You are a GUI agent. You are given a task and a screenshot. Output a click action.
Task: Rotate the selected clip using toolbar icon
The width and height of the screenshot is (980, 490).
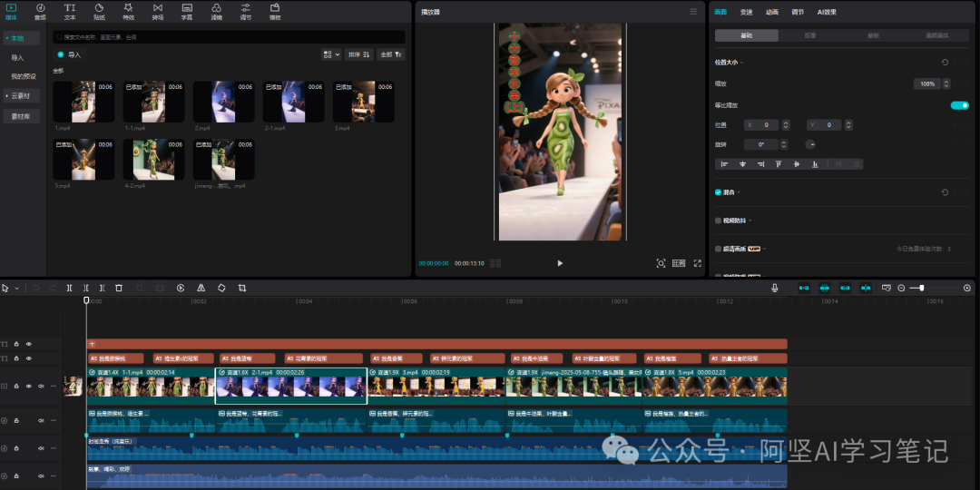tap(221, 289)
